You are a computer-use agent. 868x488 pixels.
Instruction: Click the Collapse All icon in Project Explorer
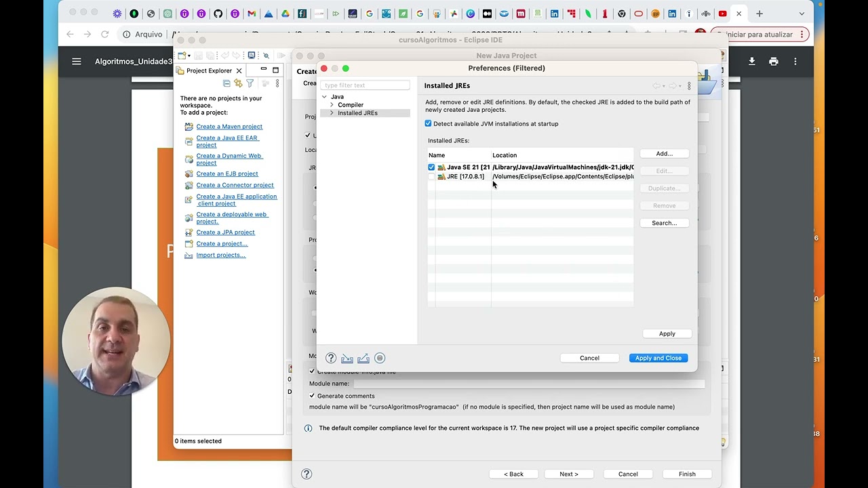[226, 83]
